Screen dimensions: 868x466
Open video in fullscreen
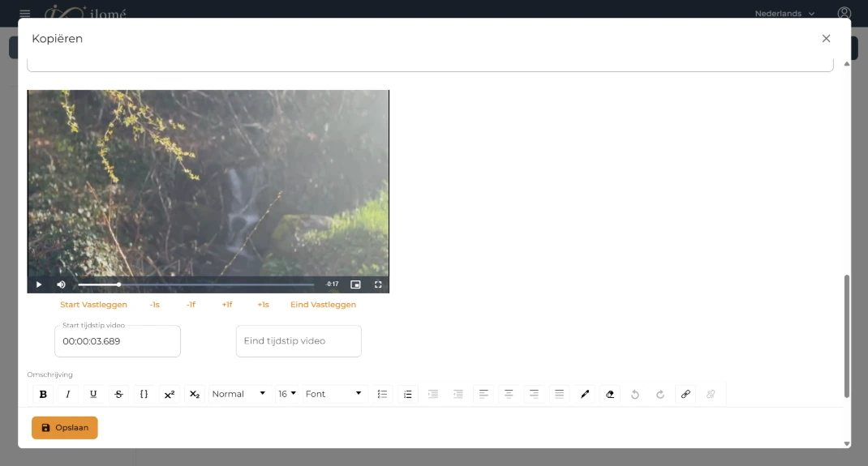(378, 284)
